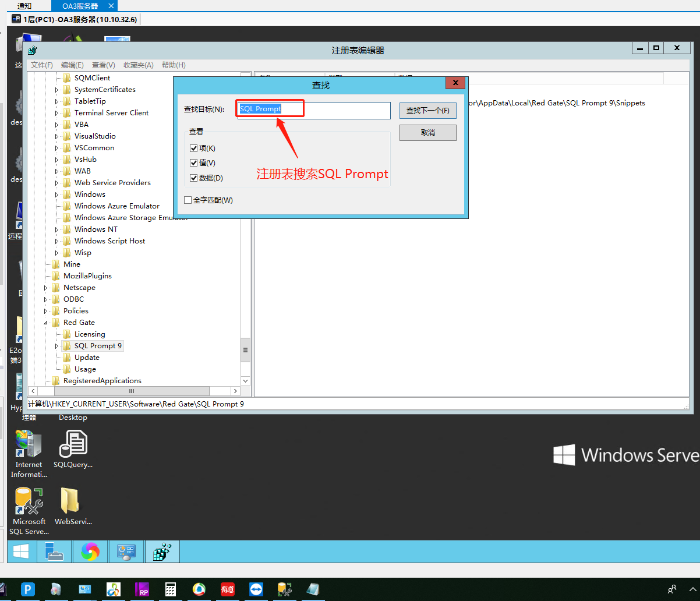
Task: Click the disc installer icon in host taskbar
Action: 56,589
